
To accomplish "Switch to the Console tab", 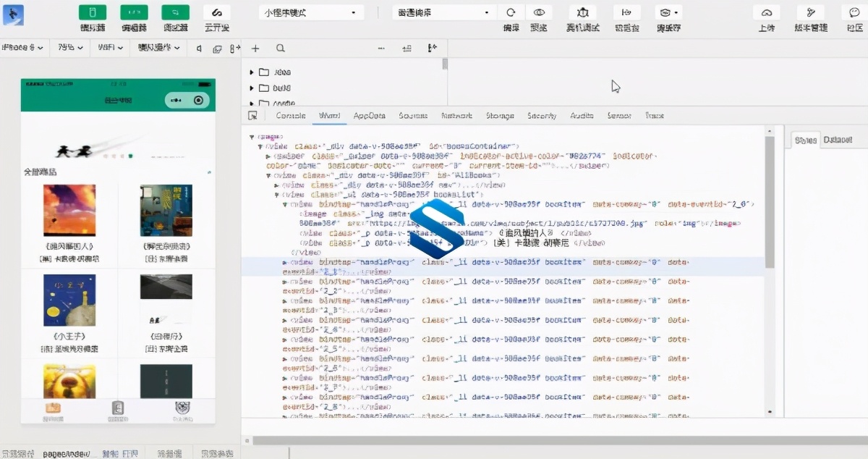I will tap(291, 116).
